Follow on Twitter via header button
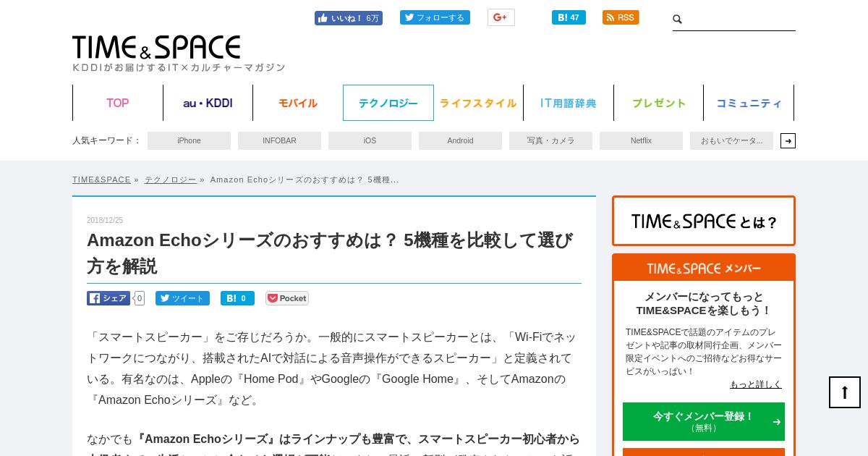Image resolution: width=868 pixels, height=456 pixels. 435,17
